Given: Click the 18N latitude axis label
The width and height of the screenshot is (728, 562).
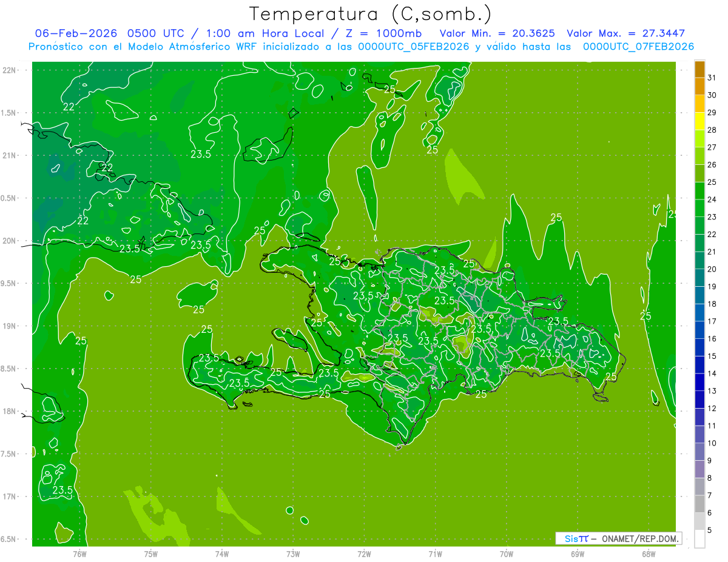Looking at the screenshot, I should [9, 411].
